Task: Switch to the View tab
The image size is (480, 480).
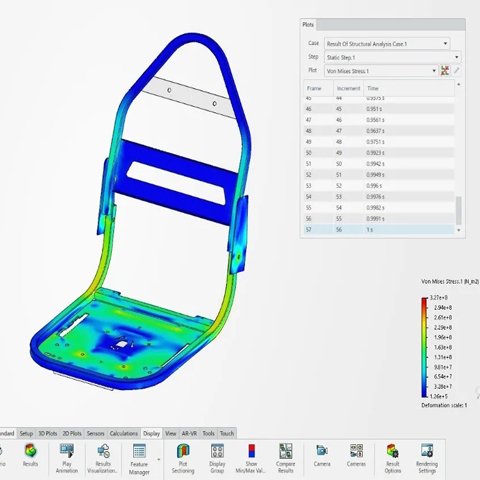Action: coord(171,433)
